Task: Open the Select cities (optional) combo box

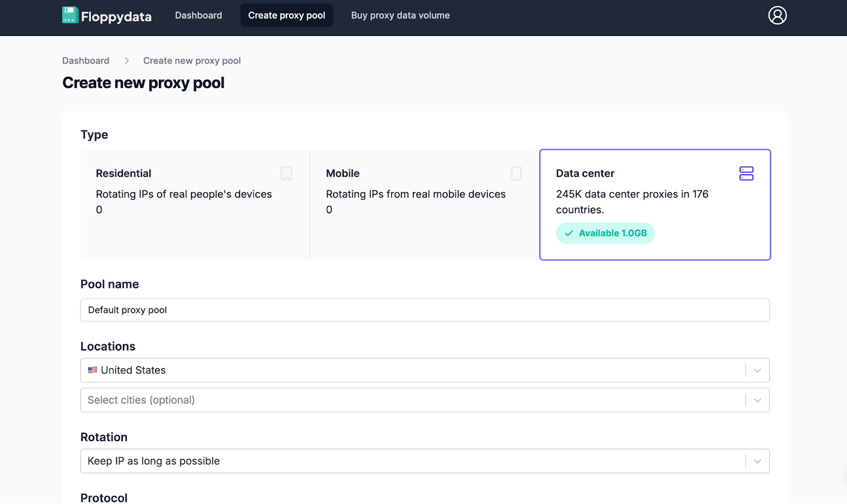Action: coord(425,400)
